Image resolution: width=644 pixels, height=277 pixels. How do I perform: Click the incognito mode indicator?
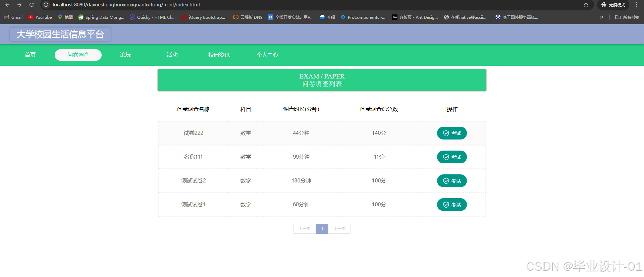(613, 5)
